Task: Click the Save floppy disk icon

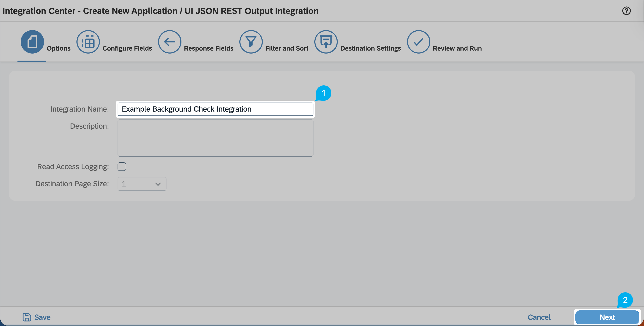Action: 27,317
